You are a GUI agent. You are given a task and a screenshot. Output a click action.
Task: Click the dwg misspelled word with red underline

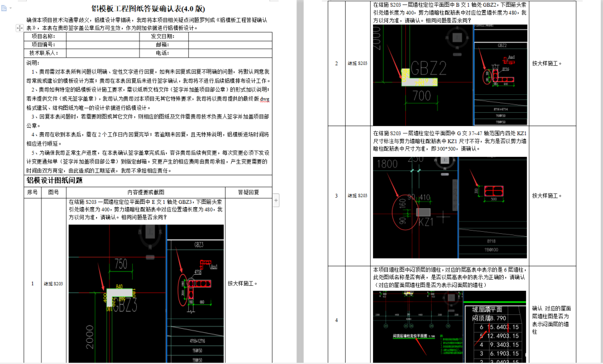[x=265, y=99]
